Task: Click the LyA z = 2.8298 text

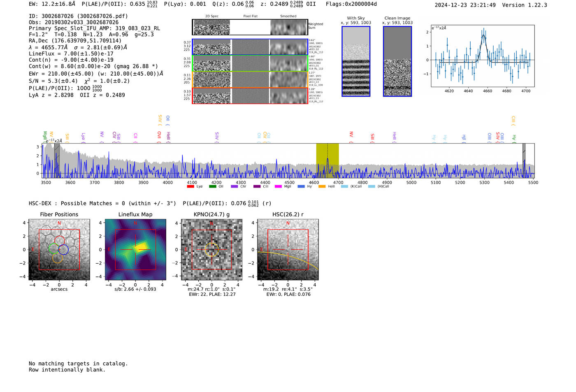Action: click(x=51, y=95)
